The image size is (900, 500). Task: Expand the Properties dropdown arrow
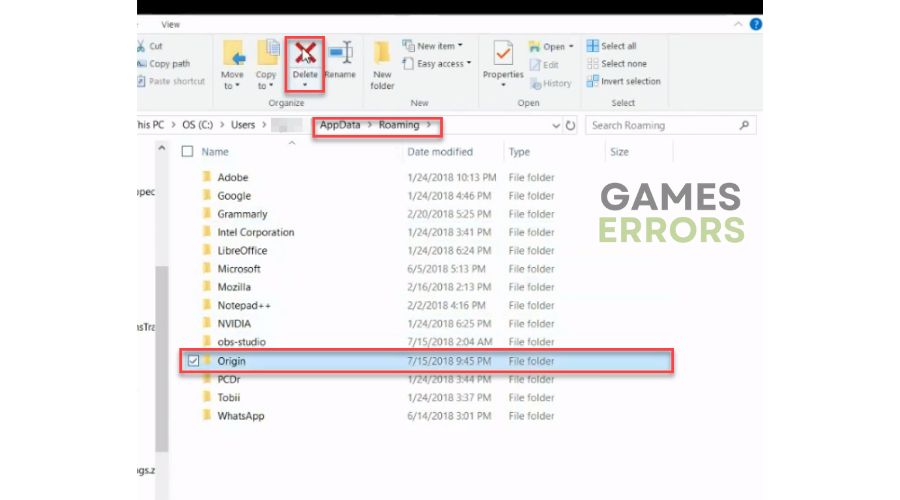pos(503,85)
